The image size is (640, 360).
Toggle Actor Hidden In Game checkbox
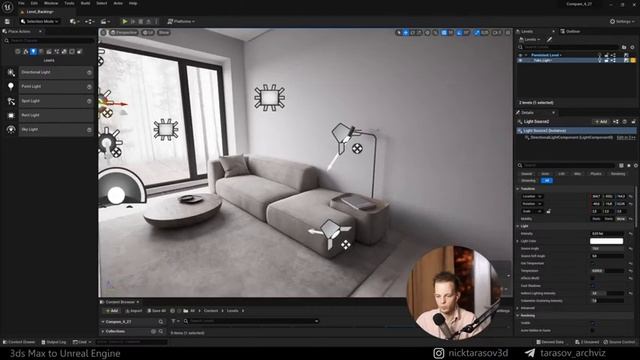593,330
